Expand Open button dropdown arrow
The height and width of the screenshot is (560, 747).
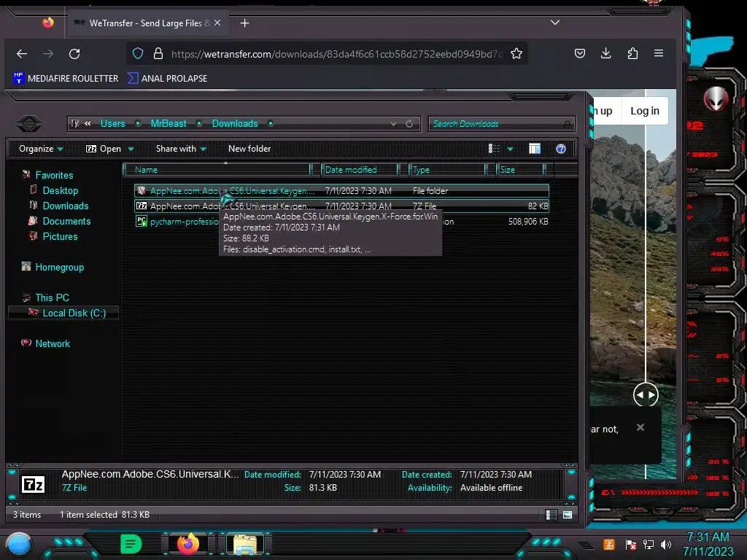click(131, 149)
